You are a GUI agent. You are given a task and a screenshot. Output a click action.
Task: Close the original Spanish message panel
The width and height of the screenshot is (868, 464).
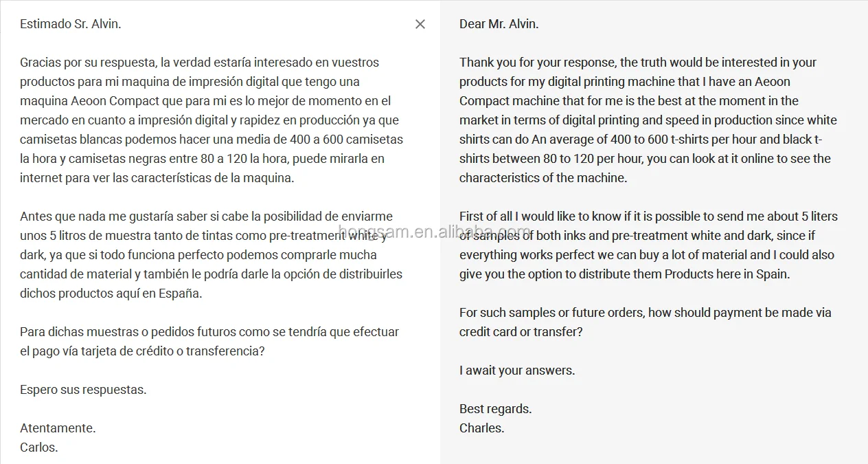420,24
